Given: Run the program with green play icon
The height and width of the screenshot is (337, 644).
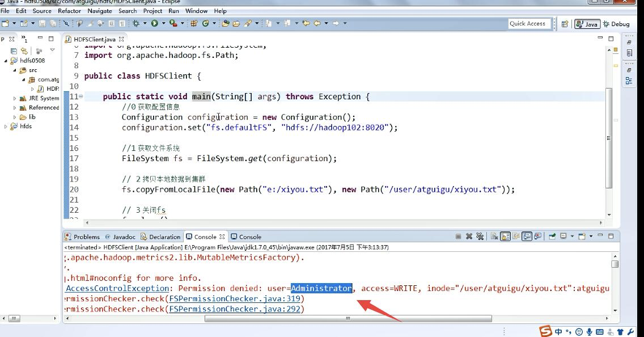Looking at the screenshot, I should pyautogui.click(x=154, y=23).
